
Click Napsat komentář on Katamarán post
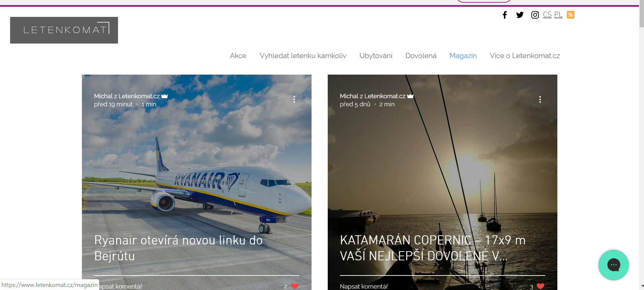tap(364, 286)
